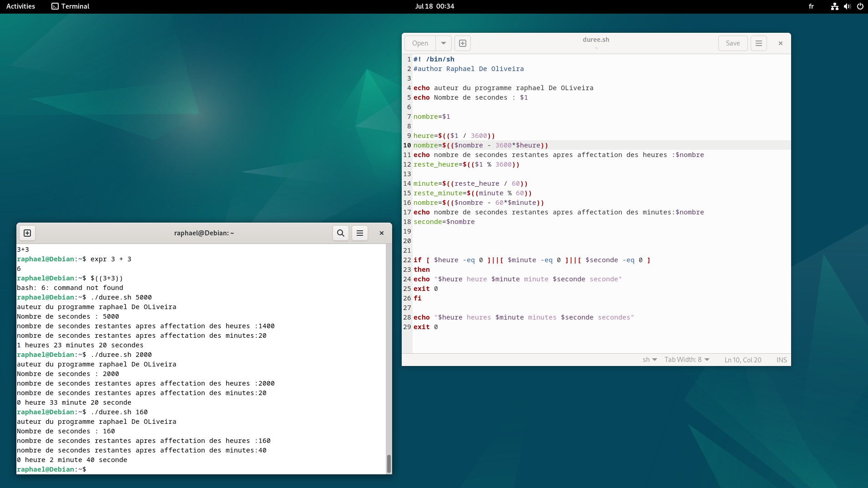Open the Activities overview
The height and width of the screenshot is (488, 868).
click(20, 6)
